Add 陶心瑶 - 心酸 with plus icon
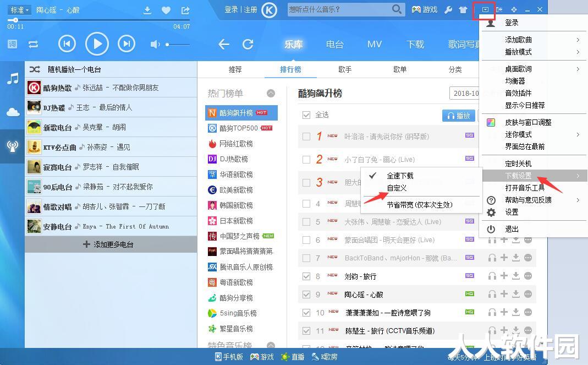This screenshot has height=365, width=588. coord(504,293)
